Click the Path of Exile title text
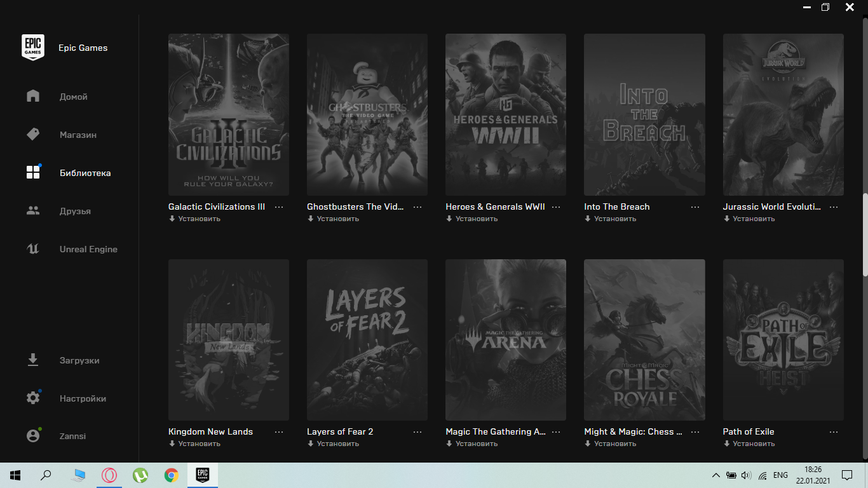Image resolution: width=868 pixels, height=488 pixels. pos(749,431)
